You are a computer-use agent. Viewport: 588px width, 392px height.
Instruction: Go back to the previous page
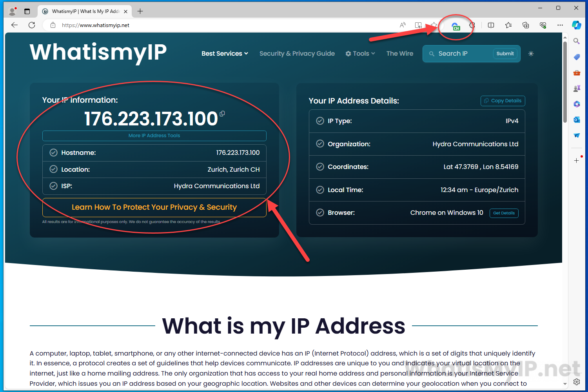pyautogui.click(x=15, y=25)
